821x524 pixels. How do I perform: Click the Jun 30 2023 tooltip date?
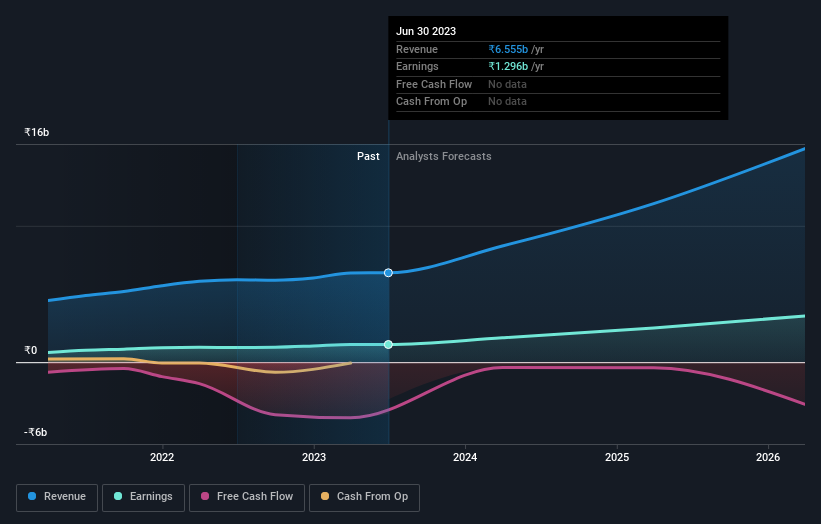pyautogui.click(x=426, y=31)
